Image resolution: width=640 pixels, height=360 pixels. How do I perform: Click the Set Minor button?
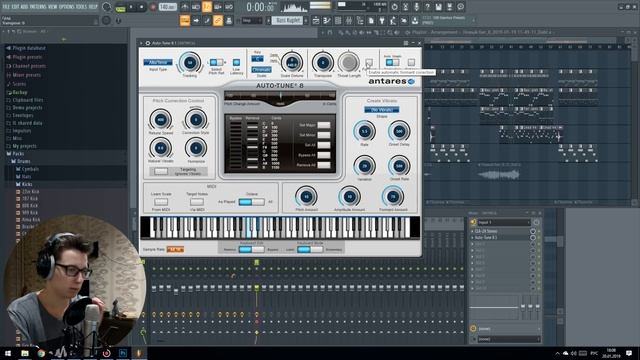point(324,135)
